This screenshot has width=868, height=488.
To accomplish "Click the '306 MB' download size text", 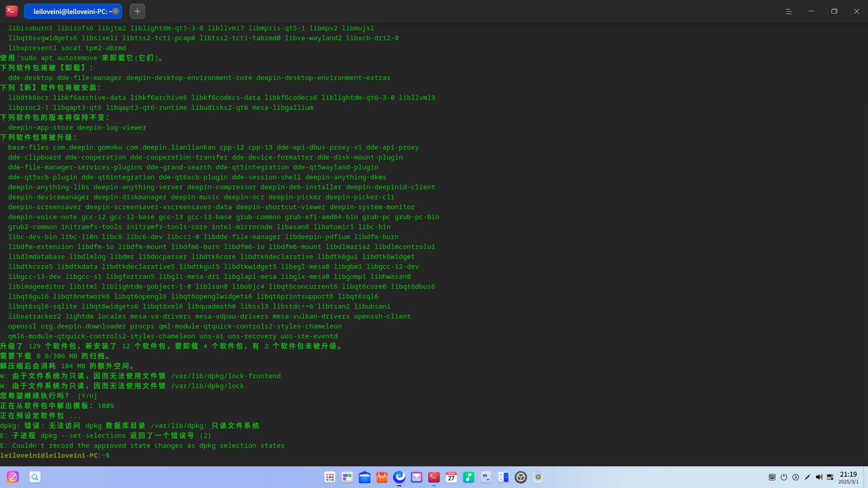I will pos(65,356).
